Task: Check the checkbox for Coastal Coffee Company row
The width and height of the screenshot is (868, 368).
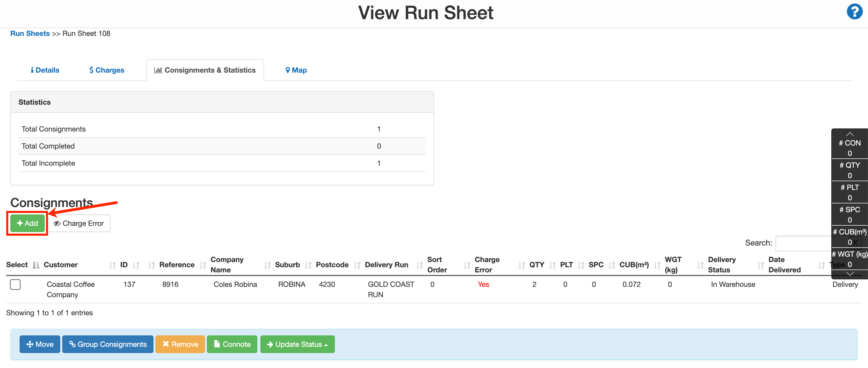Action: click(x=16, y=285)
